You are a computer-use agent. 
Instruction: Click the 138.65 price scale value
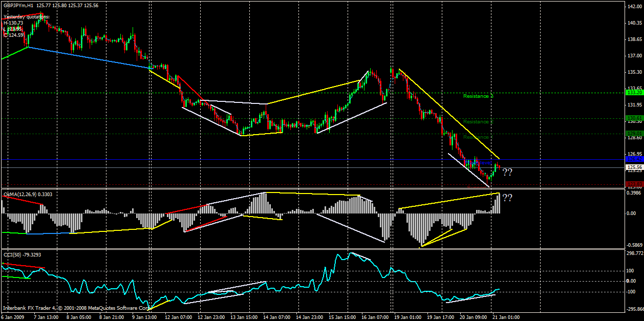pyautogui.click(x=634, y=39)
